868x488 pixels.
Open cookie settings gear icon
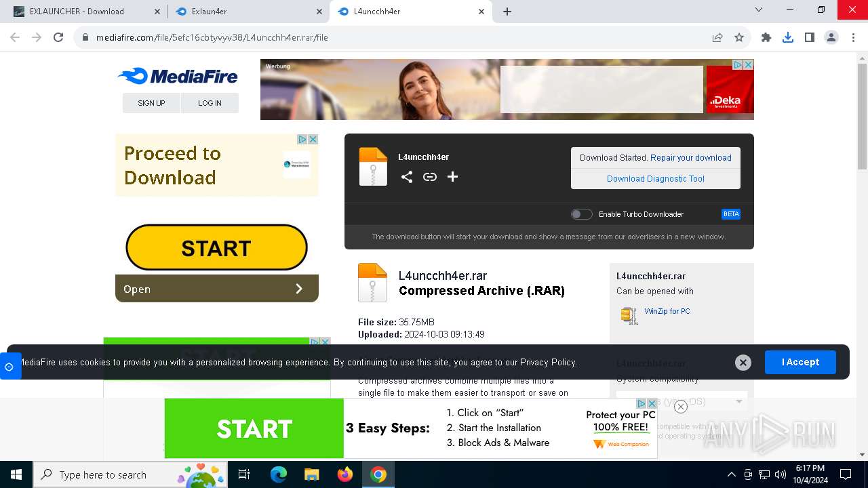tap(9, 367)
